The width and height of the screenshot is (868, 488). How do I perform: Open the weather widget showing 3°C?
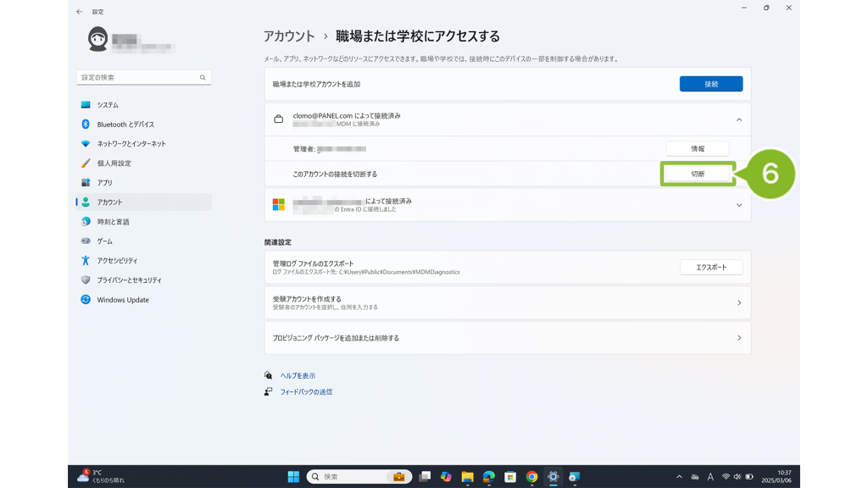(x=102, y=476)
